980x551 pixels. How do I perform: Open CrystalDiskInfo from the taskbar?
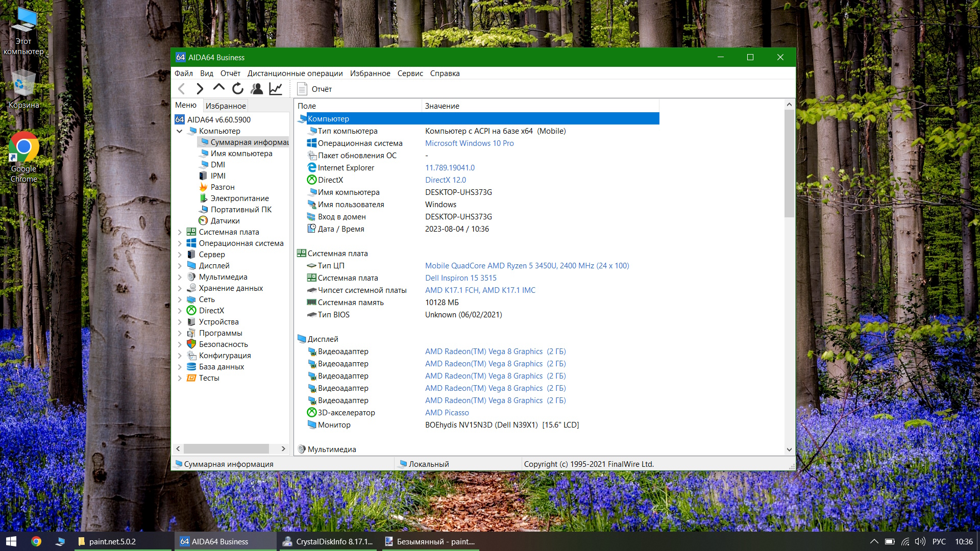[328, 541]
